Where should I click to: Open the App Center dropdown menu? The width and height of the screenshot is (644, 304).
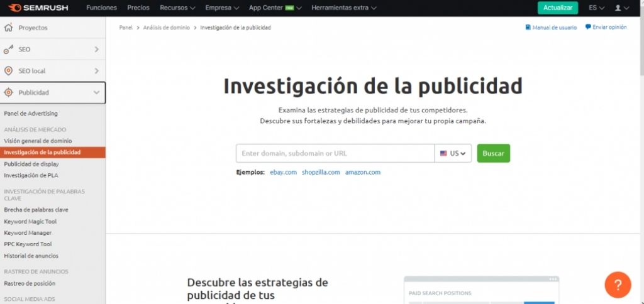tap(275, 8)
